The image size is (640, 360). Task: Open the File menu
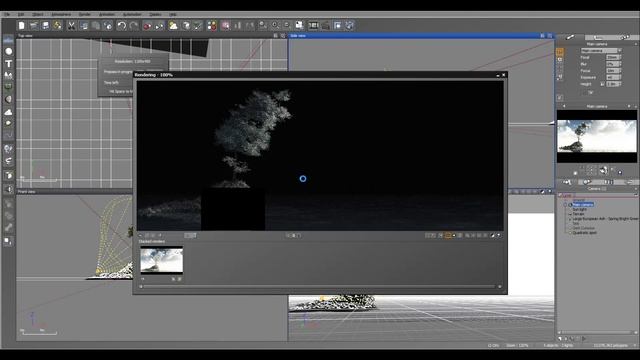pos(7,14)
